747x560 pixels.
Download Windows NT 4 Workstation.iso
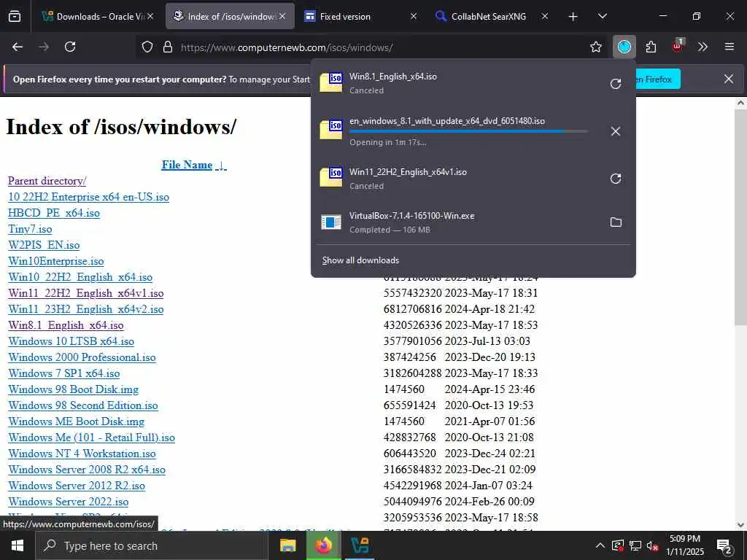(82, 454)
